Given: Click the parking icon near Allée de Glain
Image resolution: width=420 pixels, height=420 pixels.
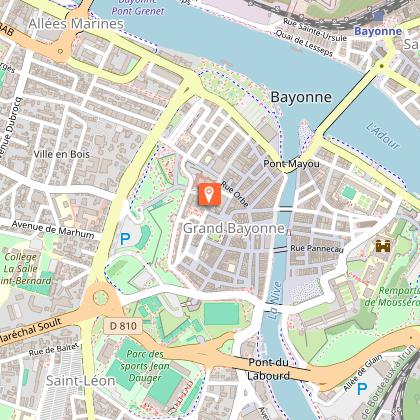Looking at the screenshot, I should click(x=362, y=389).
